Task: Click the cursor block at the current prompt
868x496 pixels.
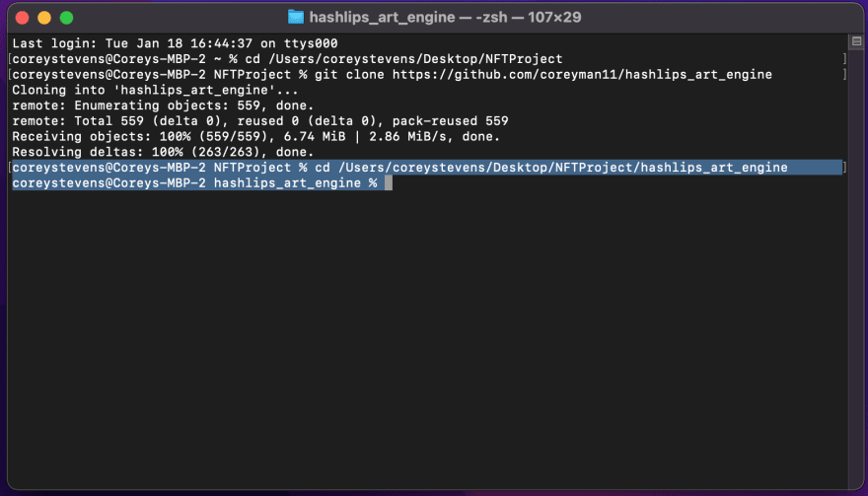Action: pyautogui.click(x=389, y=182)
